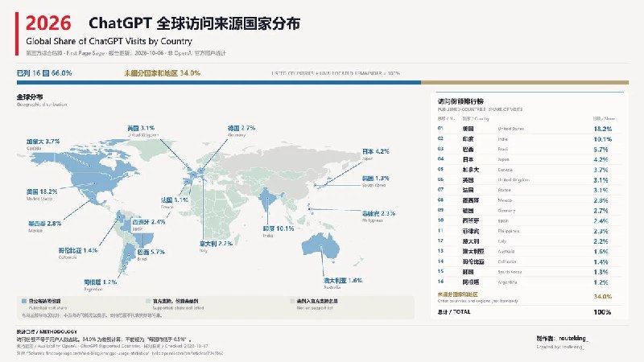Click the '总计 / TOTAL' table row label
This screenshot has width=644, height=362.
tap(454, 312)
